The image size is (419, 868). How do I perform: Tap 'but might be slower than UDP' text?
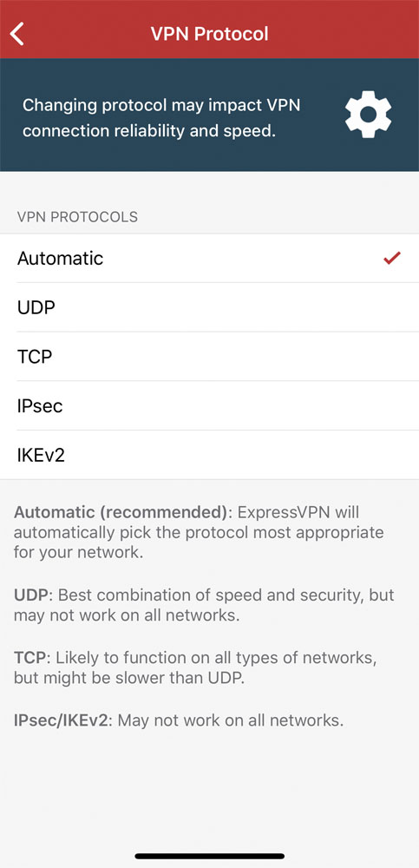[x=129, y=679]
